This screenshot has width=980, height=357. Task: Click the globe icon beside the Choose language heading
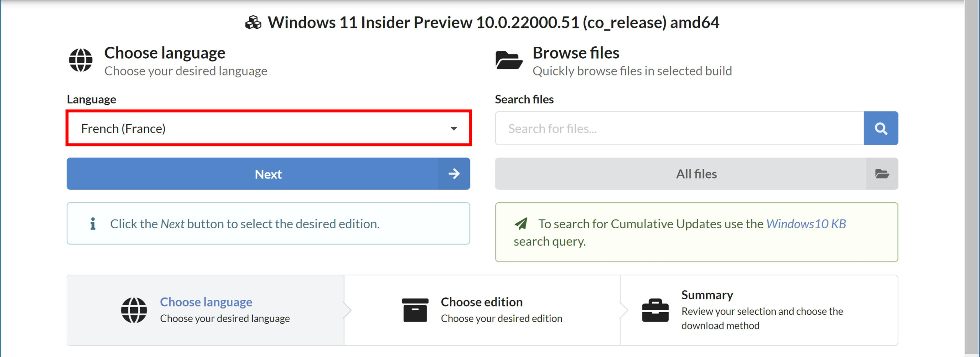click(x=80, y=60)
